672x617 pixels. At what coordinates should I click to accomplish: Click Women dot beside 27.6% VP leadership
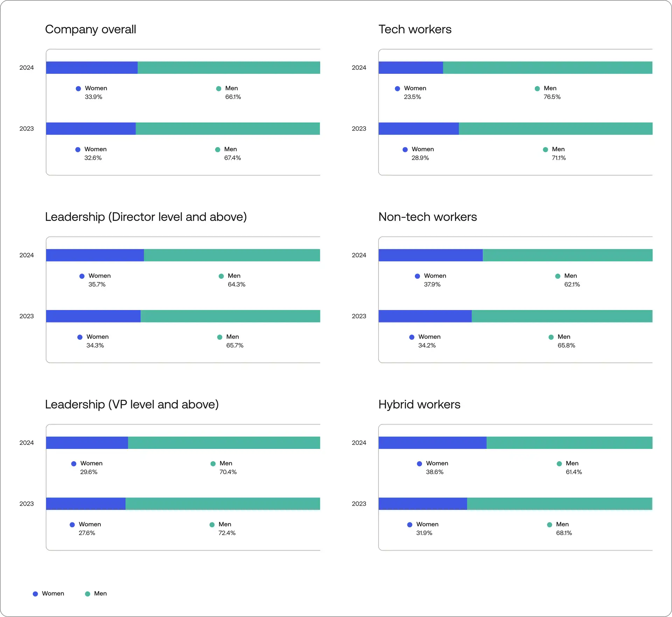pos(72,525)
